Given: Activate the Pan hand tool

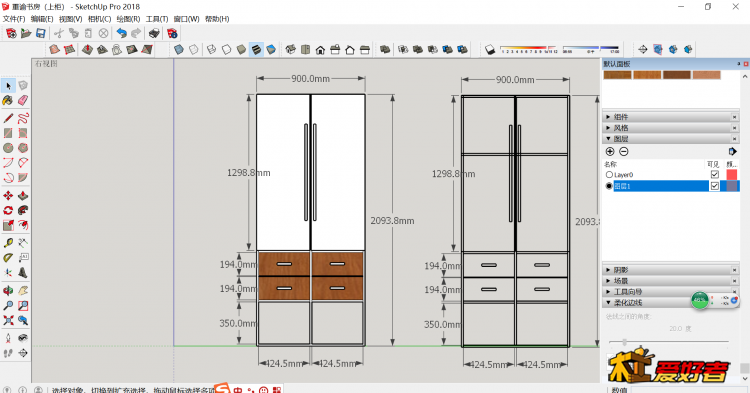Looking at the screenshot, I should pos(23,291).
